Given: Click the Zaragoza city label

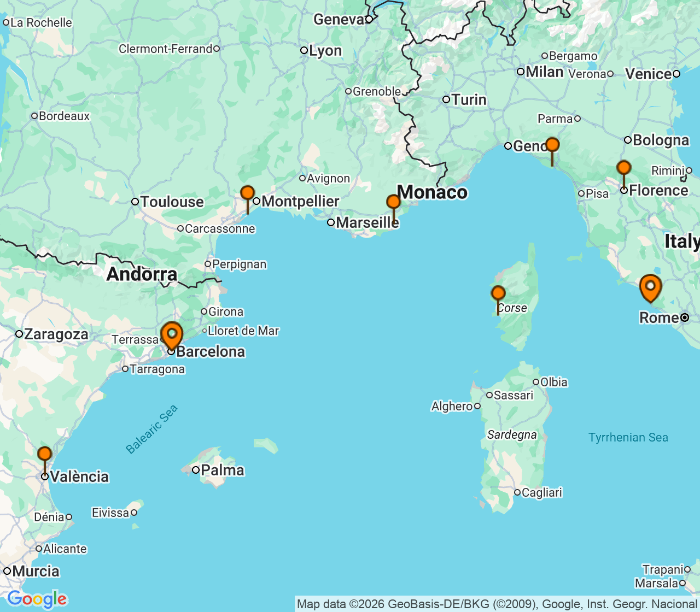Looking at the screenshot, I should 56,334.
